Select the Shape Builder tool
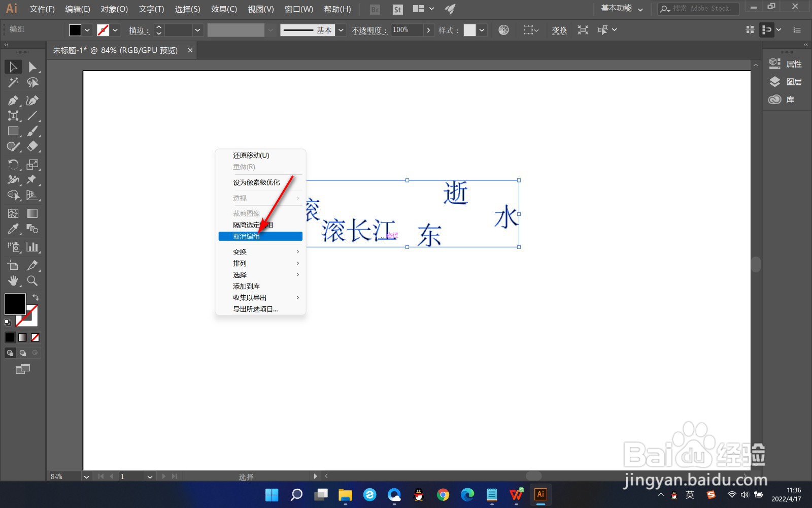This screenshot has width=812, height=508. pyautogui.click(x=13, y=195)
